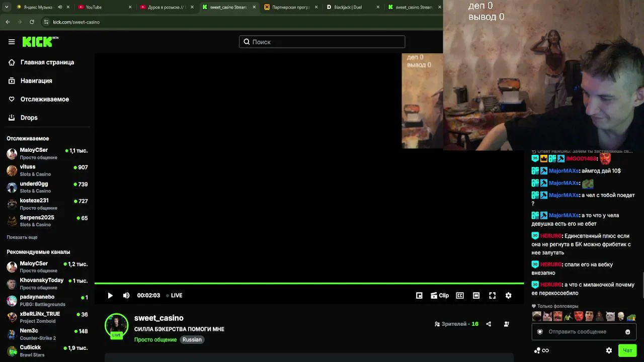
Task: Open recommended channel xBeRLiNx_TRUE
Action: 47,317
